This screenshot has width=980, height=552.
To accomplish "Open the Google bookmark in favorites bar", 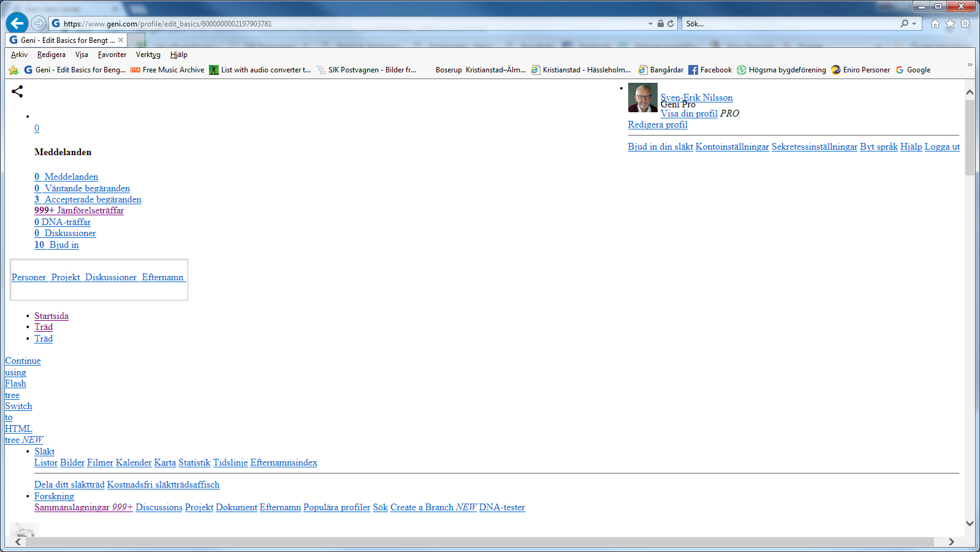I will [x=913, y=70].
